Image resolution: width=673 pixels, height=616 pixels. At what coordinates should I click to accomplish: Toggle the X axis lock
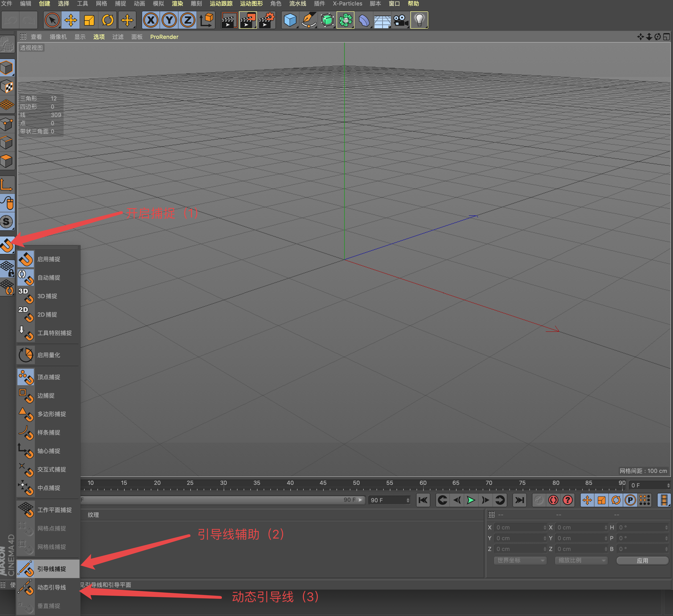[151, 20]
